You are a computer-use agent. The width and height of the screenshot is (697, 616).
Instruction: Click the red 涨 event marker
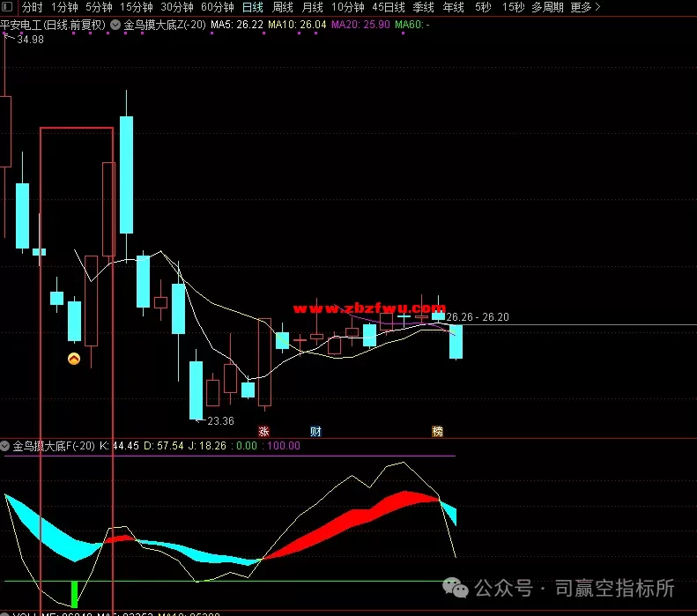click(263, 431)
